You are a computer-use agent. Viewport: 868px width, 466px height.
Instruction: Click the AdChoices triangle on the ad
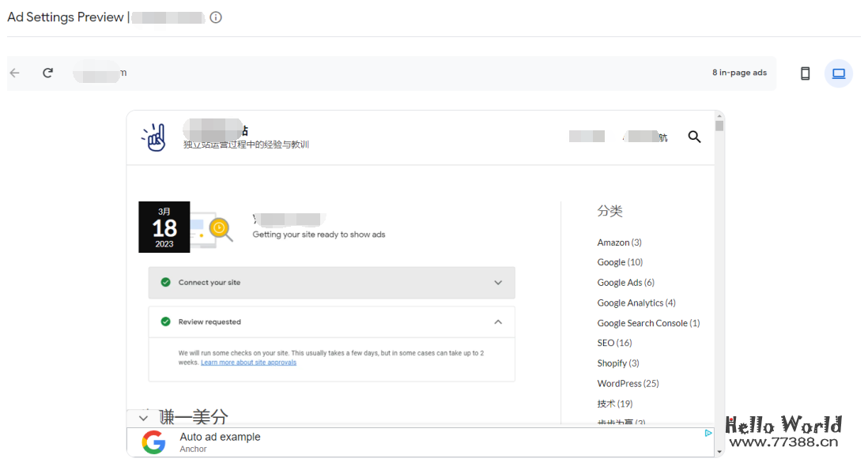[709, 434]
